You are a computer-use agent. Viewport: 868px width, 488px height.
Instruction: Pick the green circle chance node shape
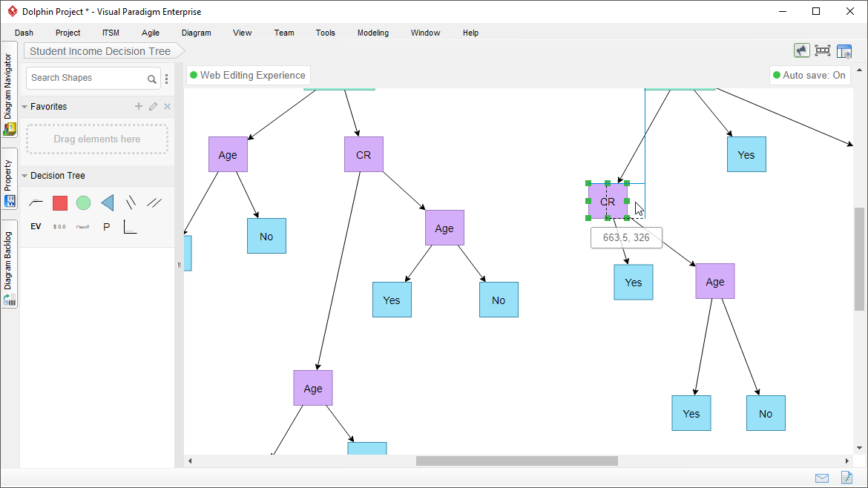[84, 203]
